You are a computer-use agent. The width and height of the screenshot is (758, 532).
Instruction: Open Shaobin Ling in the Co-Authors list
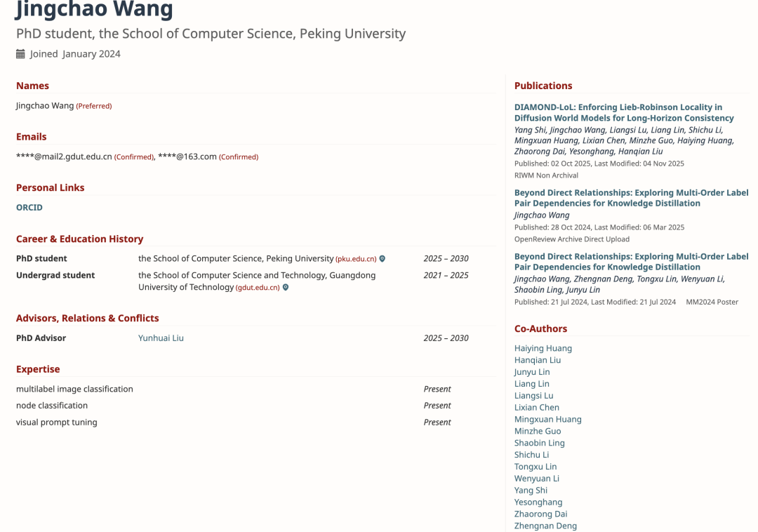pyautogui.click(x=540, y=443)
